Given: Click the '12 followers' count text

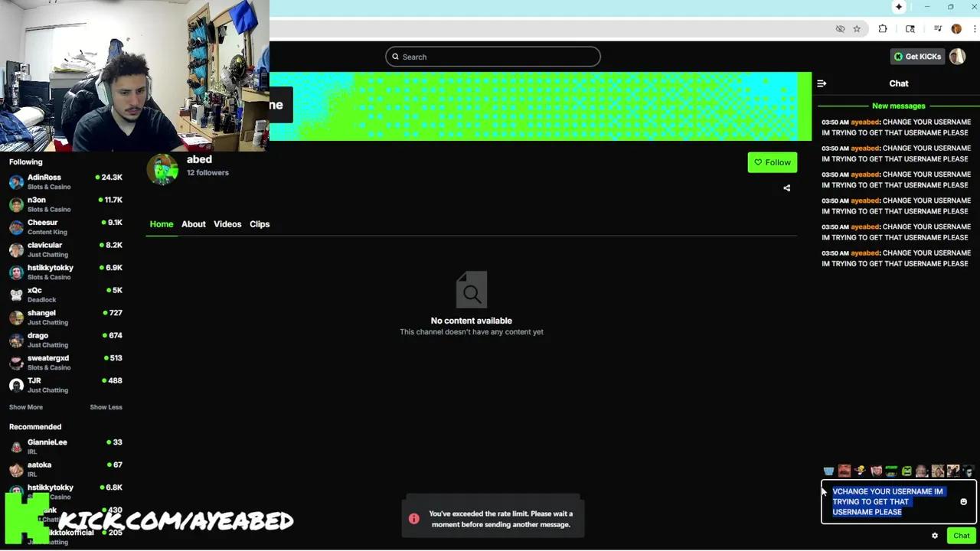Looking at the screenshot, I should 207,173.
